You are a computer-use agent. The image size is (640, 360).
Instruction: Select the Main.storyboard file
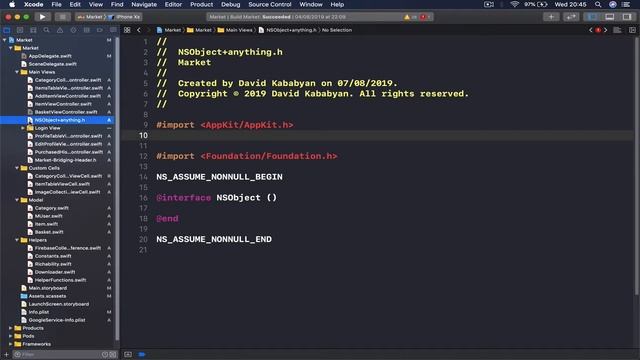(x=48, y=288)
